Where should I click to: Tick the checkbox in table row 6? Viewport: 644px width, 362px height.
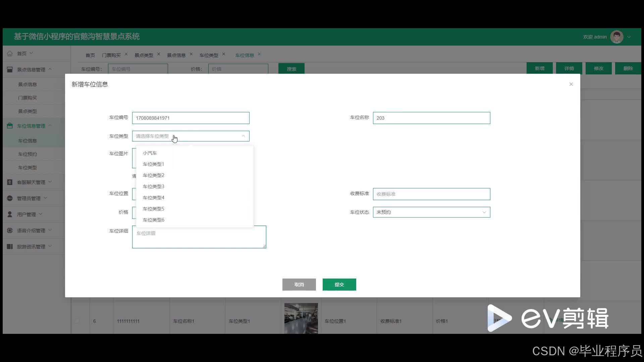pos(77,321)
